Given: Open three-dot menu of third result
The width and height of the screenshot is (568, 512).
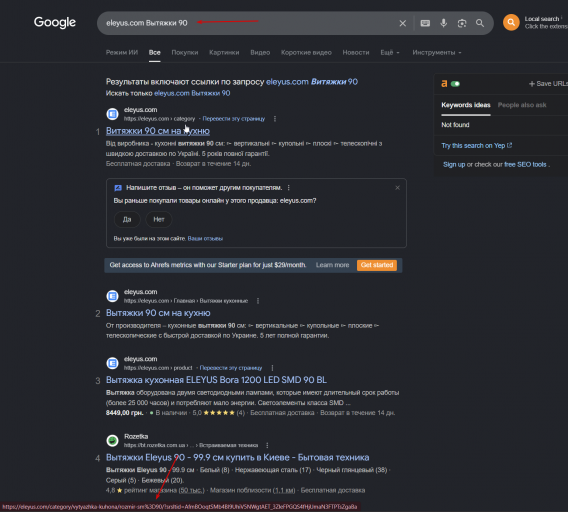Looking at the screenshot, I should point(272,368).
